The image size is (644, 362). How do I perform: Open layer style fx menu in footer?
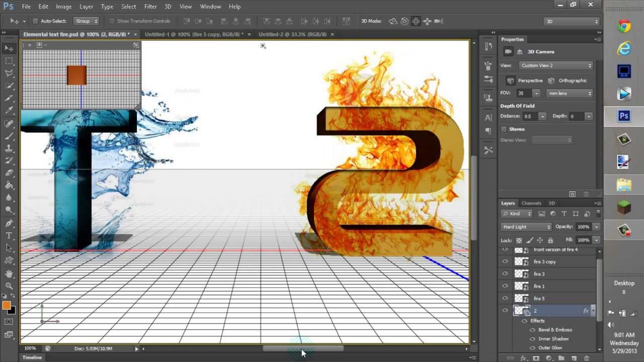[x=523, y=358]
